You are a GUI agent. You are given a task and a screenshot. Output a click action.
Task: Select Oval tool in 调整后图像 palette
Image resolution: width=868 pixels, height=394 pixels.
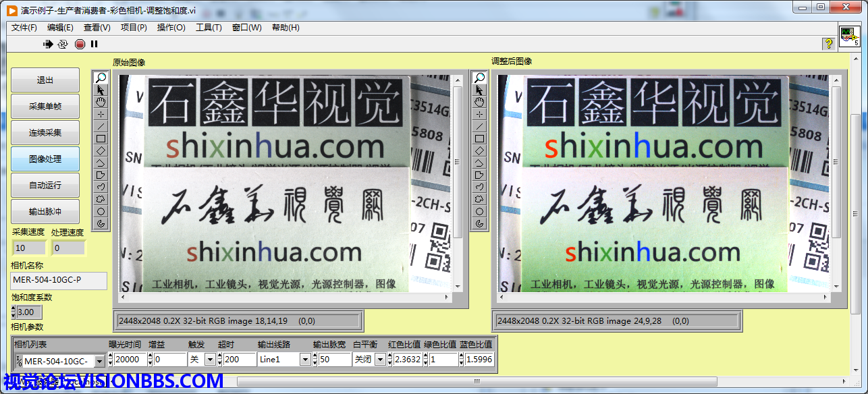click(x=479, y=211)
